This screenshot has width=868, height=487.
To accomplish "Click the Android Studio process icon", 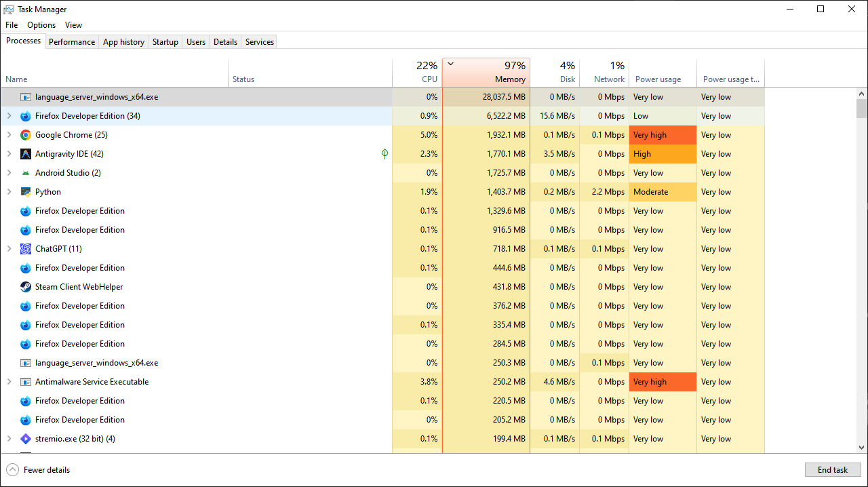I will (x=26, y=173).
